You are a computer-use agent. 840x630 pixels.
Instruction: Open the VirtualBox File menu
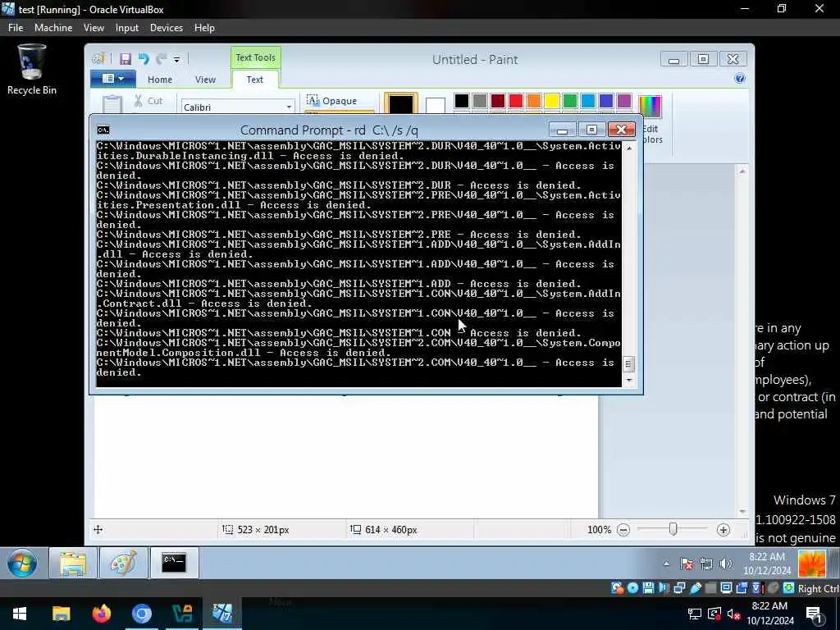[16, 28]
